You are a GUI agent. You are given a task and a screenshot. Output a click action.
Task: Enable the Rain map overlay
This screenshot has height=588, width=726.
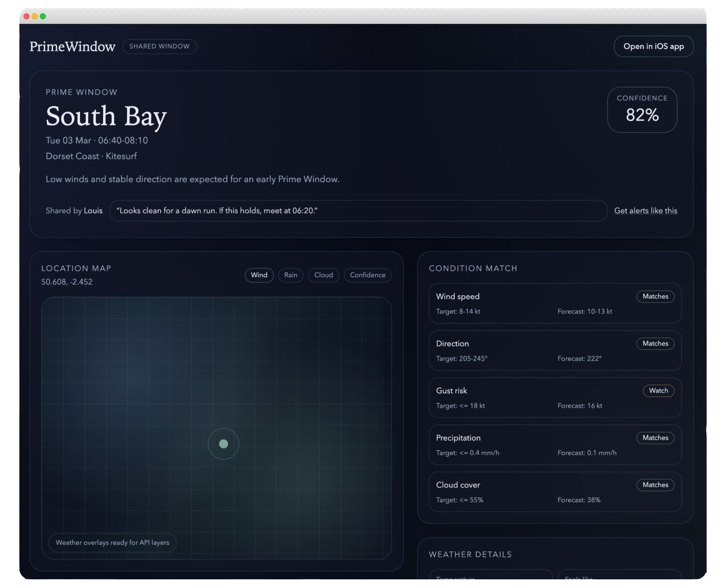(291, 275)
